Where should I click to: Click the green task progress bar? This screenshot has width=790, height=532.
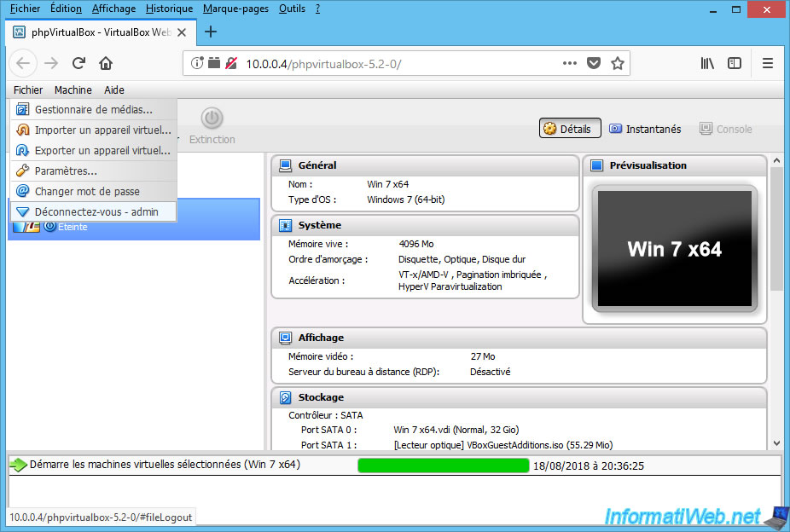click(x=444, y=465)
